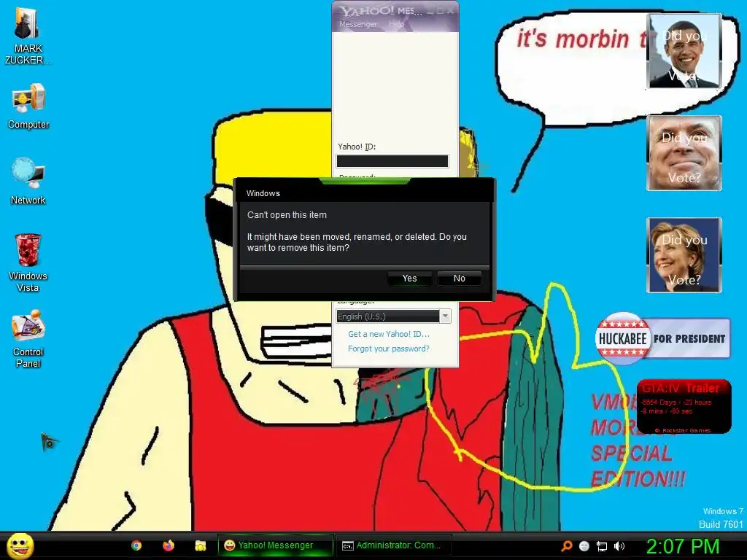This screenshot has height=560, width=747.
Task: Open the Network desktop icon
Action: pos(28,181)
